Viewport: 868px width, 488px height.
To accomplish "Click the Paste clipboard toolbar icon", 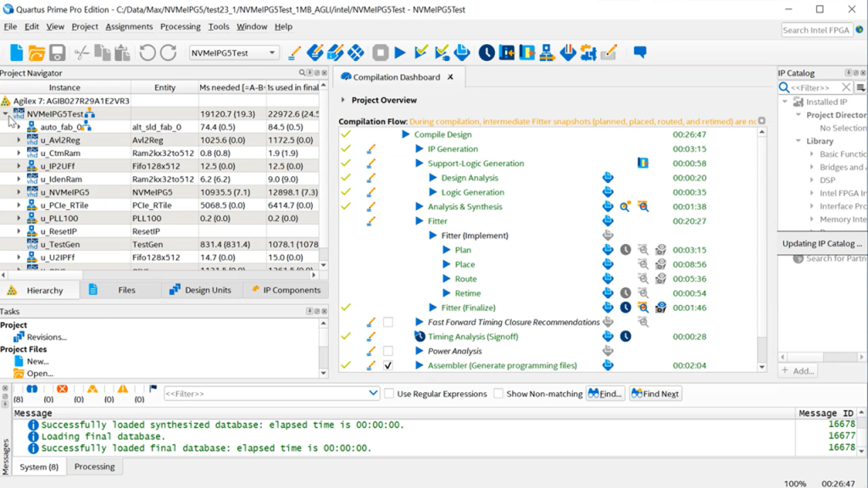I will click(122, 53).
